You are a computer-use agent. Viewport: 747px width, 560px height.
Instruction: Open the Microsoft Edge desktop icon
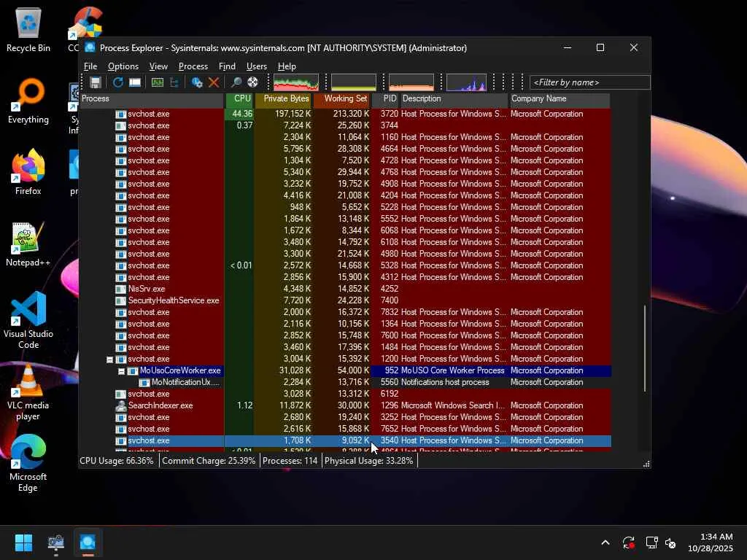click(x=28, y=463)
